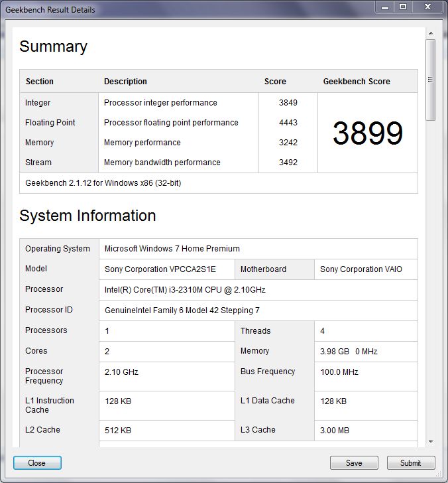Image resolution: width=448 pixels, height=483 pixels.
Task: Click the 'Stream' section label
Action: (38, 163)
